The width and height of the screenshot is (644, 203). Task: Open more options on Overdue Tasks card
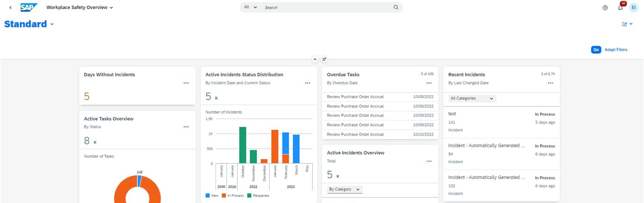pyautogui.click(x=429, y=83)
